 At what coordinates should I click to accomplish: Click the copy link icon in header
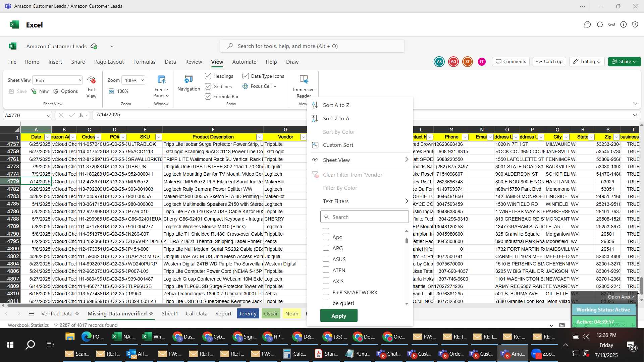[x=612, y=24]
